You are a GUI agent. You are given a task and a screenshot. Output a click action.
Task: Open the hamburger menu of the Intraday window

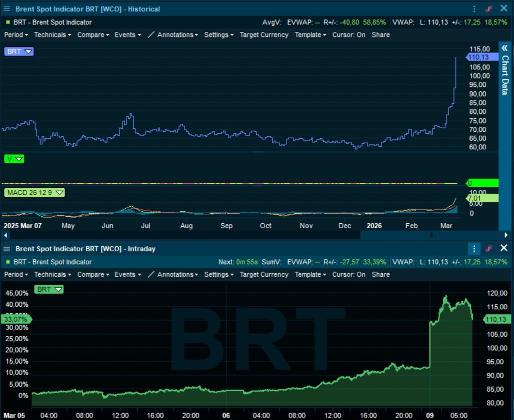[6, 249]
